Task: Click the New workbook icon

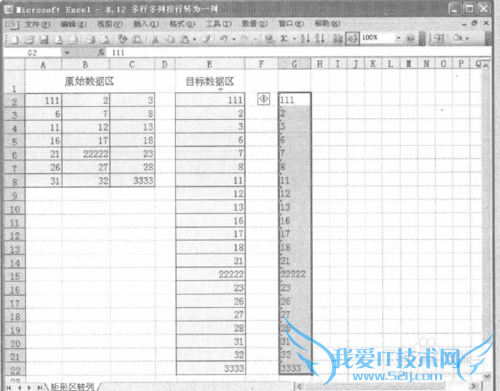Action: [15, 39]
